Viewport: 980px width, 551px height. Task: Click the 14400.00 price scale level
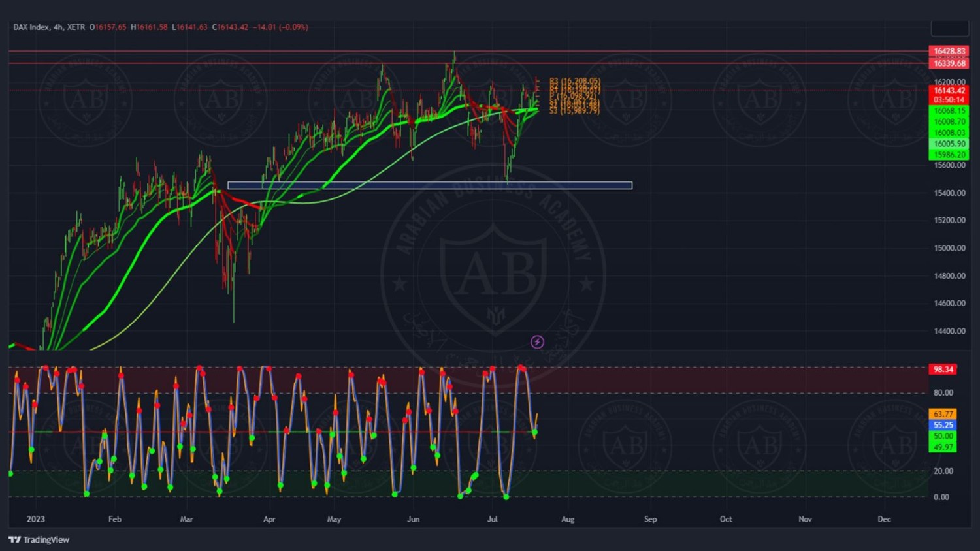tap(950, 331)
